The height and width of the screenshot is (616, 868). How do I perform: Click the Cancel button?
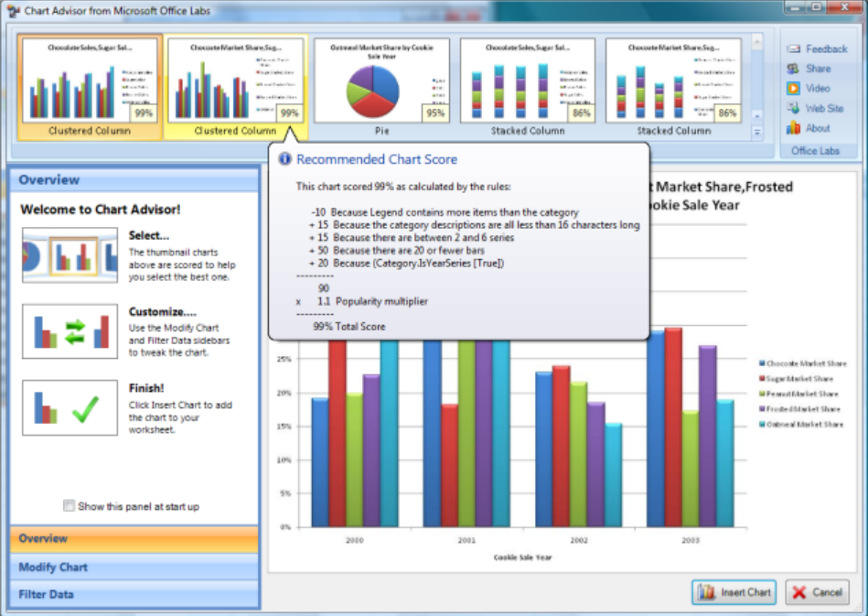[817, 592]
